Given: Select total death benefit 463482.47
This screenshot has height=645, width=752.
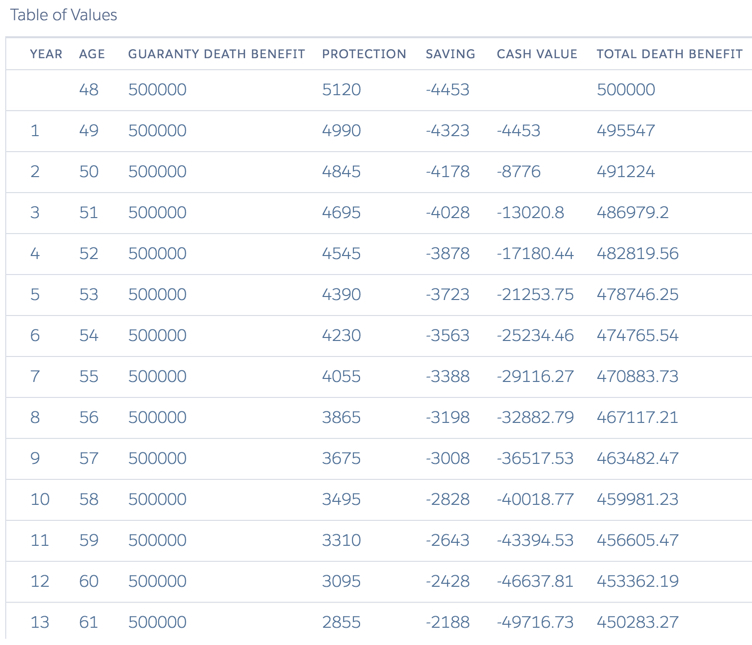Looking at the screenshot, I should point(637,458).
